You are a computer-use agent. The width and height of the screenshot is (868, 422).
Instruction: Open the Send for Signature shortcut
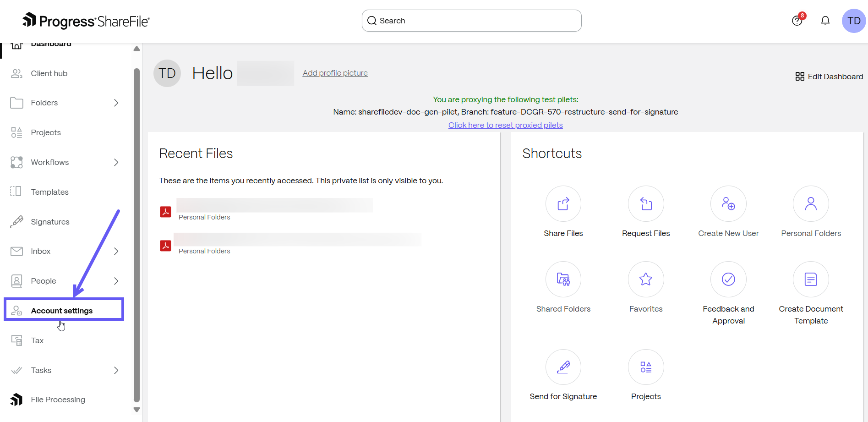(x=563, y=367)
